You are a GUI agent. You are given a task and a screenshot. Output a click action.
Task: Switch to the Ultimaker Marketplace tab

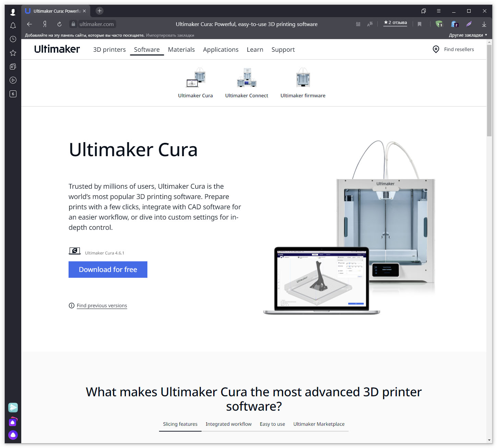[x=319, y=424]
